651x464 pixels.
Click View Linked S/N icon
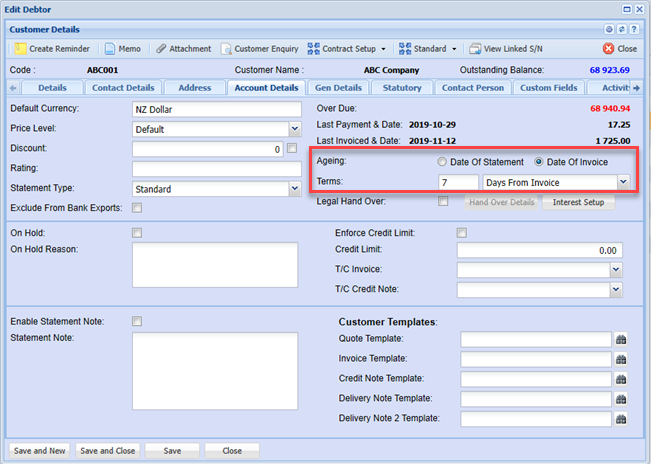click(475, 48)
